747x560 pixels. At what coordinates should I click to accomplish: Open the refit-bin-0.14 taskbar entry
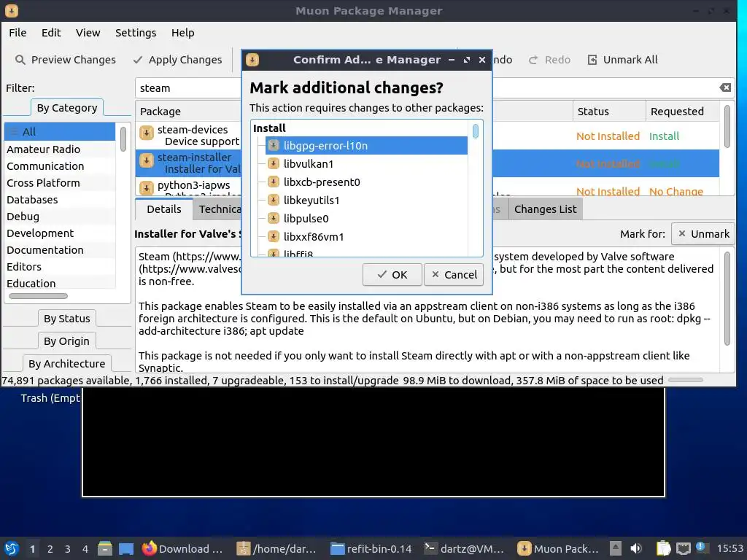coord(371,548)
